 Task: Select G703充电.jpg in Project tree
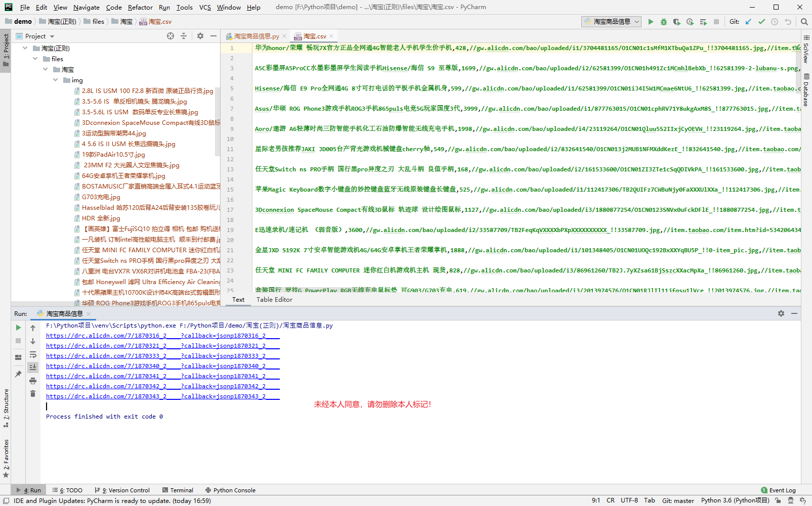[x=101, y=197]
